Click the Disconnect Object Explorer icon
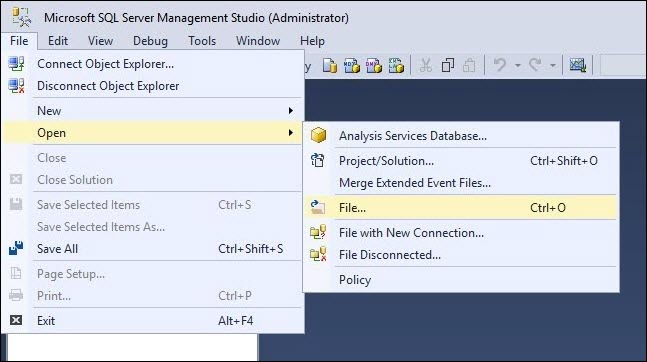 (x=17, y=86)
